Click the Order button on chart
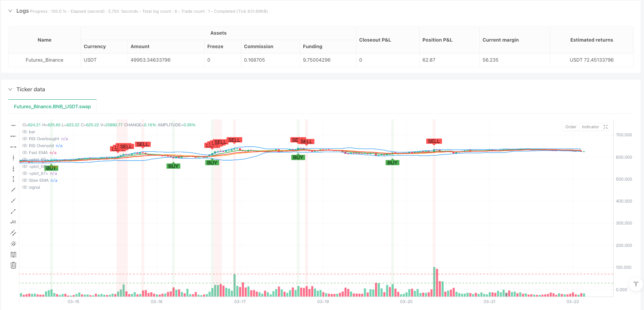This screenshot has height=310, width=644. pyautogui.click(x=571, y=127)
